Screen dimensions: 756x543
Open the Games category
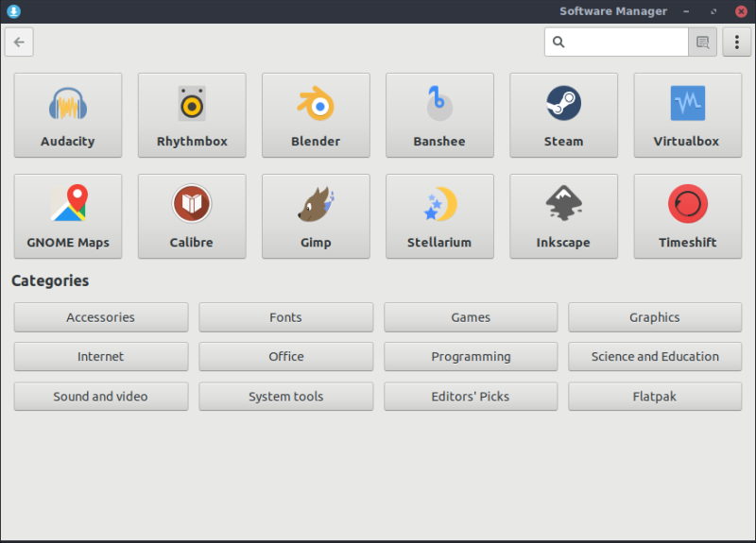471,317
